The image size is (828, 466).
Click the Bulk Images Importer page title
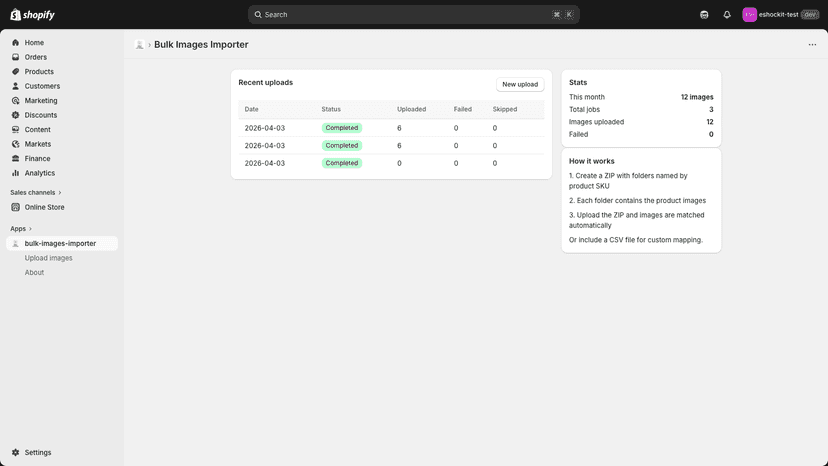tap(201, 45)
